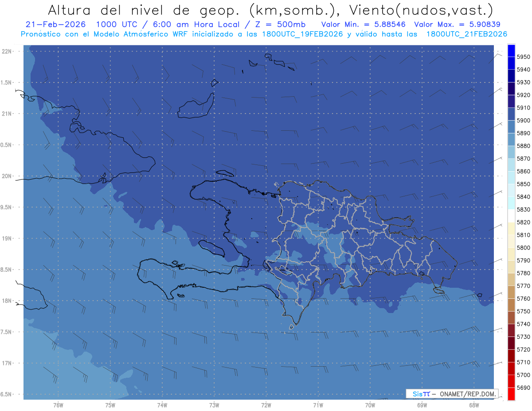Click the "5820" colorbar value
The width and height of the screenshot is (532, 411).
(x=524, y=222)
